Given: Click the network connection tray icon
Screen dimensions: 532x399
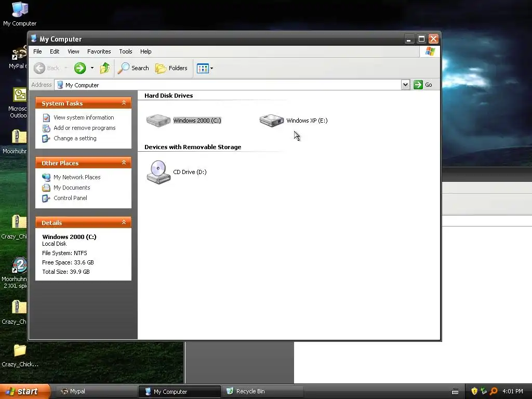Looking at the screenshot, I should pos(484,391).
